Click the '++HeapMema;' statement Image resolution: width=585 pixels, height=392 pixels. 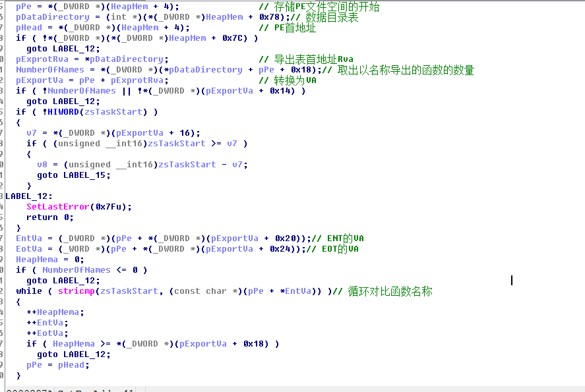(55, 312)
